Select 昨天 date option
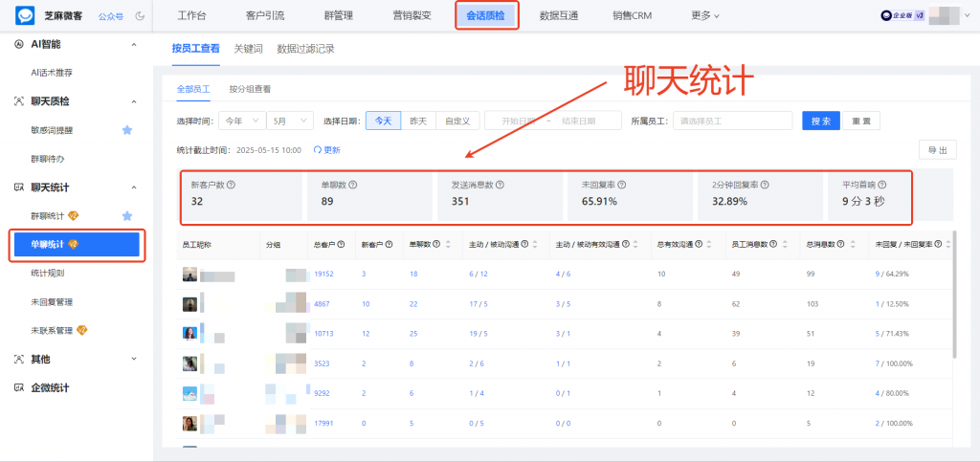Screen dimensions: 980x462 (x=417, y=121)
